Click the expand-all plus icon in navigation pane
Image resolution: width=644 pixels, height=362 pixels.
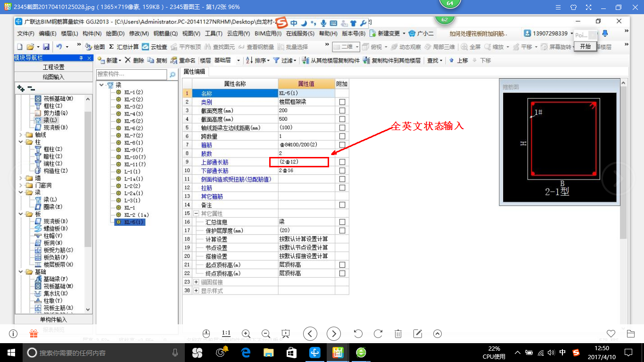click(x=20, y=88)
